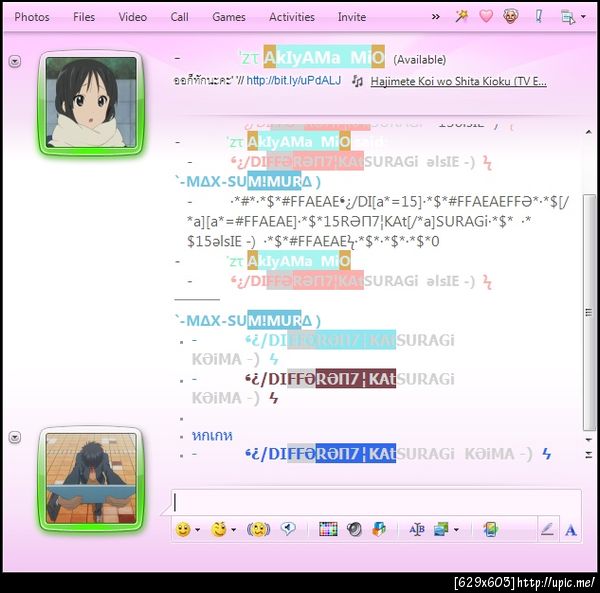
Task: Open the Call menu item
Action: (x=179, y=17)
